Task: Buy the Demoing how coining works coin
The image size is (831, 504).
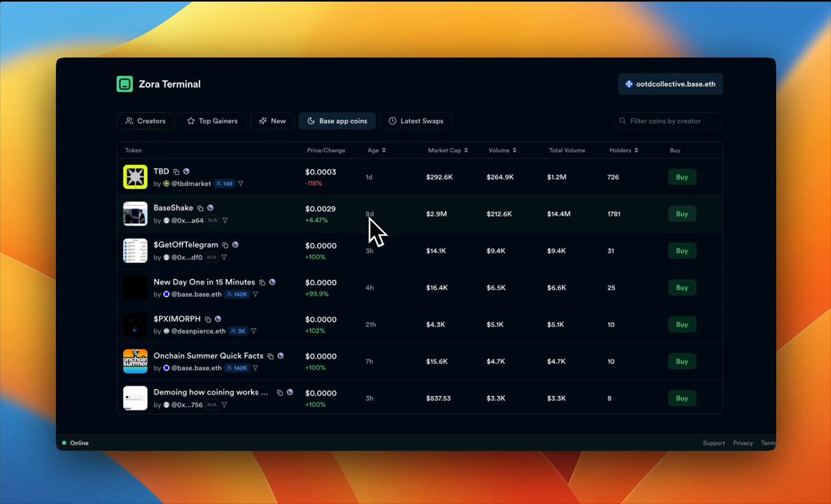Action: click(682, 398)
